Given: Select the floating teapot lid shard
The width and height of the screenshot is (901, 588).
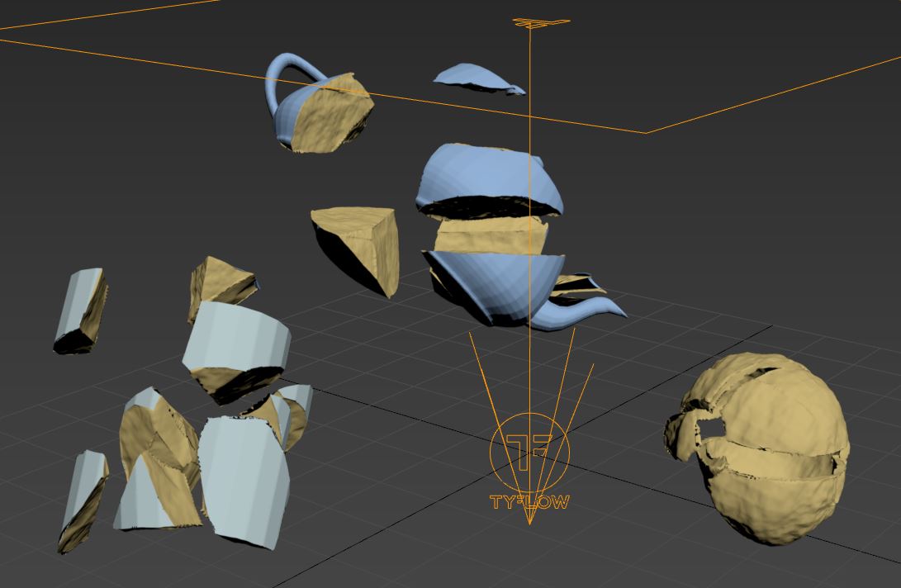Looking at the screenshot, I should click(479, 79).
